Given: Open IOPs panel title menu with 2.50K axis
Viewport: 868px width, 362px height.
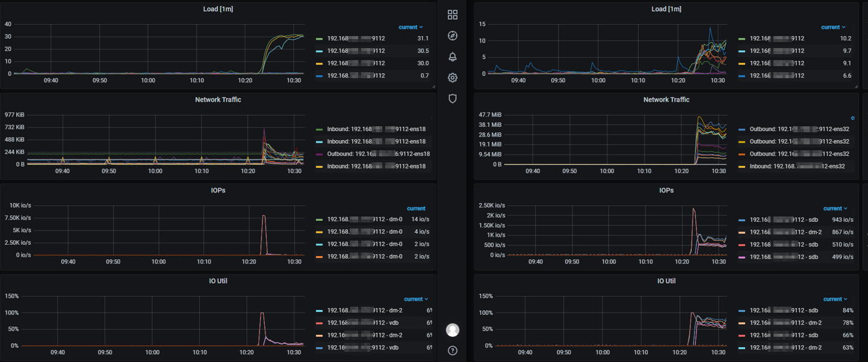Looking at the screenshot, I should 666,190.
